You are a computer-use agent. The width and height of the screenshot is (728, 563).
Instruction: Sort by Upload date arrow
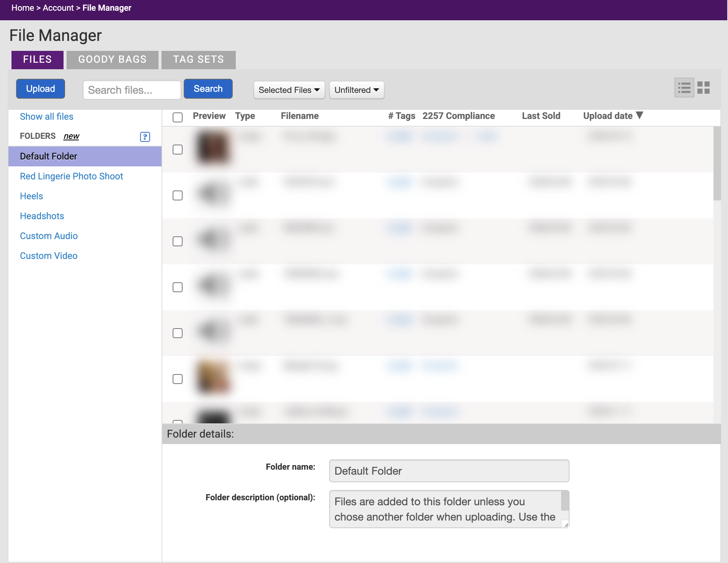coord(639,115)
